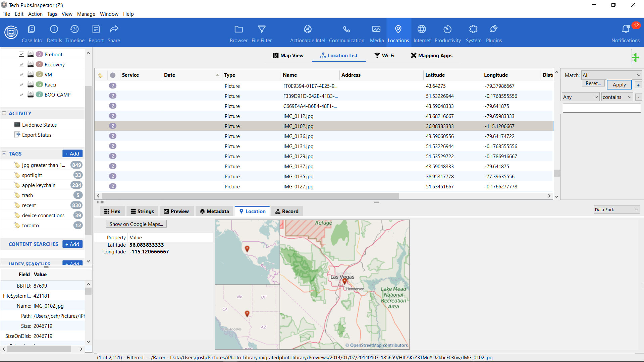Open the File Filter panel
The image size is (644, 362).
point(262,33)
